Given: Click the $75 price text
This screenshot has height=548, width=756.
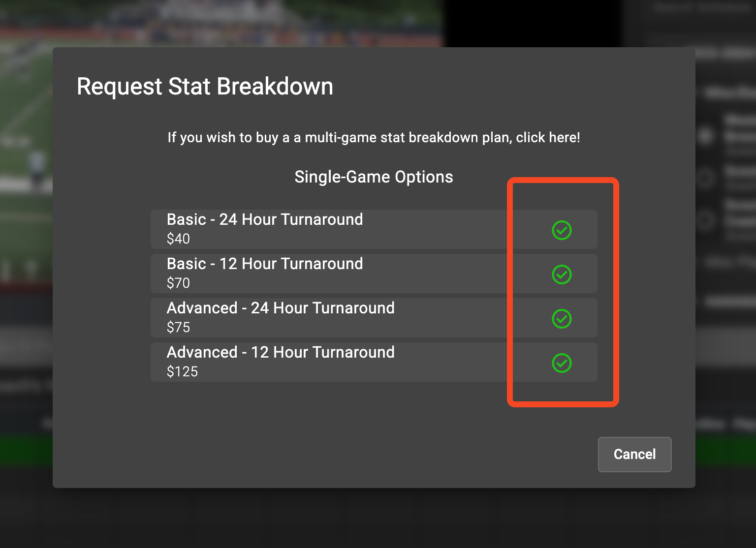Looking at the screenshot, I should coord(178,327).
